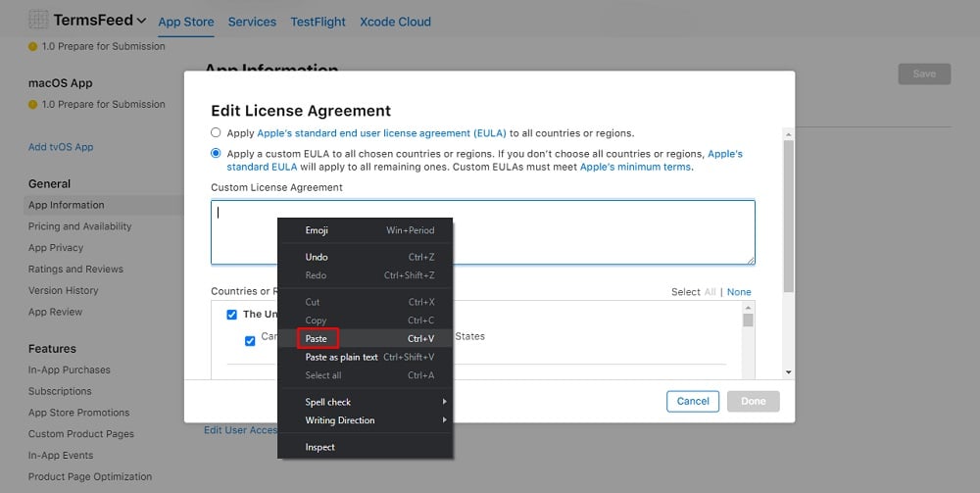Image resolution: width=980 pixels, height=493 pixels.
Task: Click Redo in the context menu
Action: pyautogui.click(x=365, y=275)
